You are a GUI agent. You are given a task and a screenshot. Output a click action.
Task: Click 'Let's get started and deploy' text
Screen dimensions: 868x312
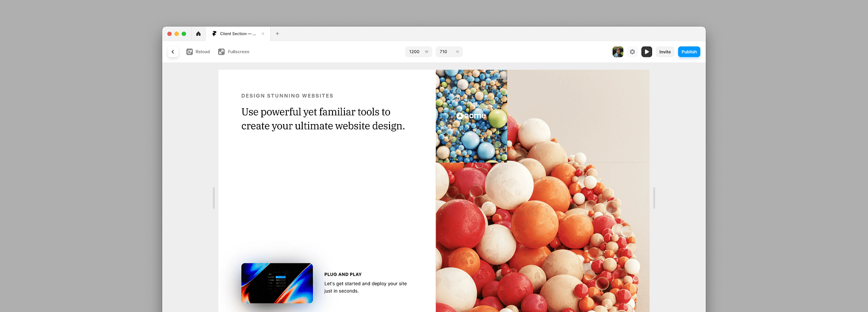[x=366, y=287]
